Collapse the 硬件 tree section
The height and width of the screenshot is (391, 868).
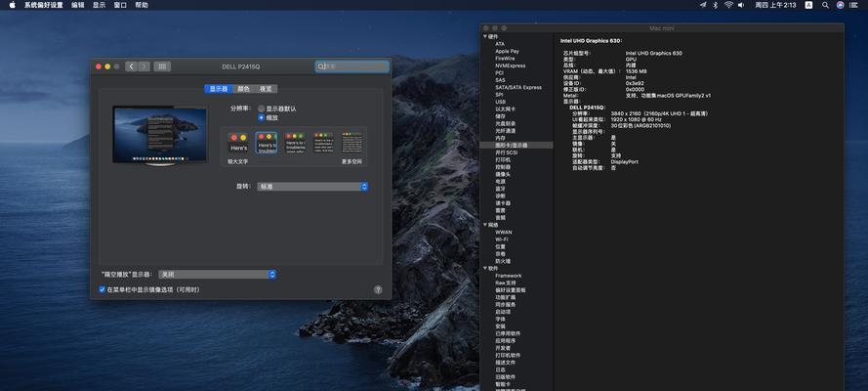coord(485,36)
